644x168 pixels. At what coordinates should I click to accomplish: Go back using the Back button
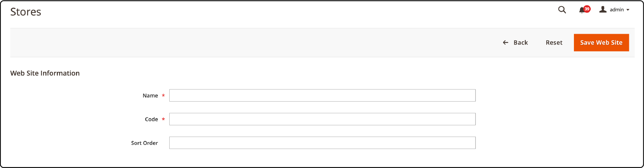tap(515, 42)
